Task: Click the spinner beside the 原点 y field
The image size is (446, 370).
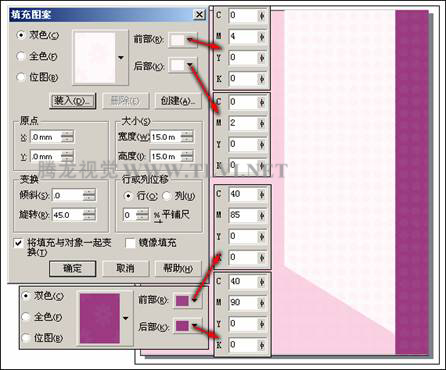Action: coord(67,156)
